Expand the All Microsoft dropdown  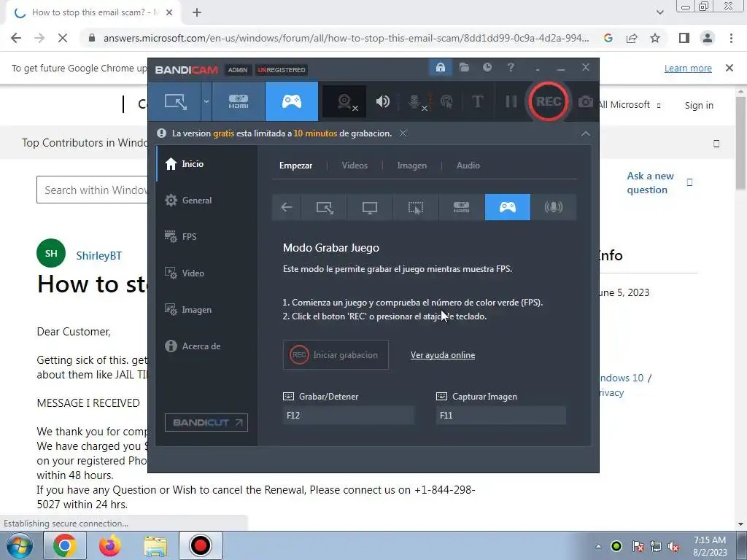629,105
